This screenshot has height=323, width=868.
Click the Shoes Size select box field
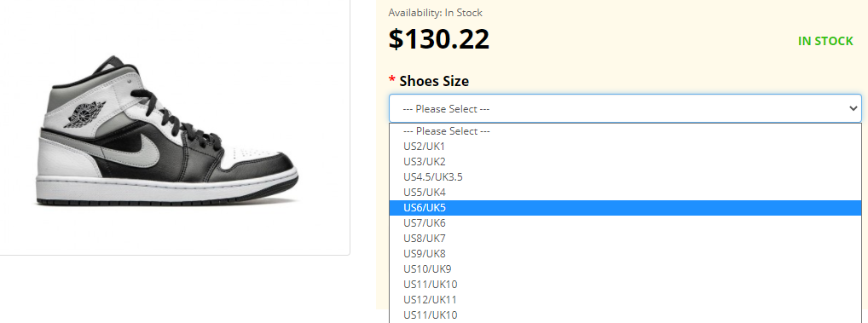[x=625, y=108]
